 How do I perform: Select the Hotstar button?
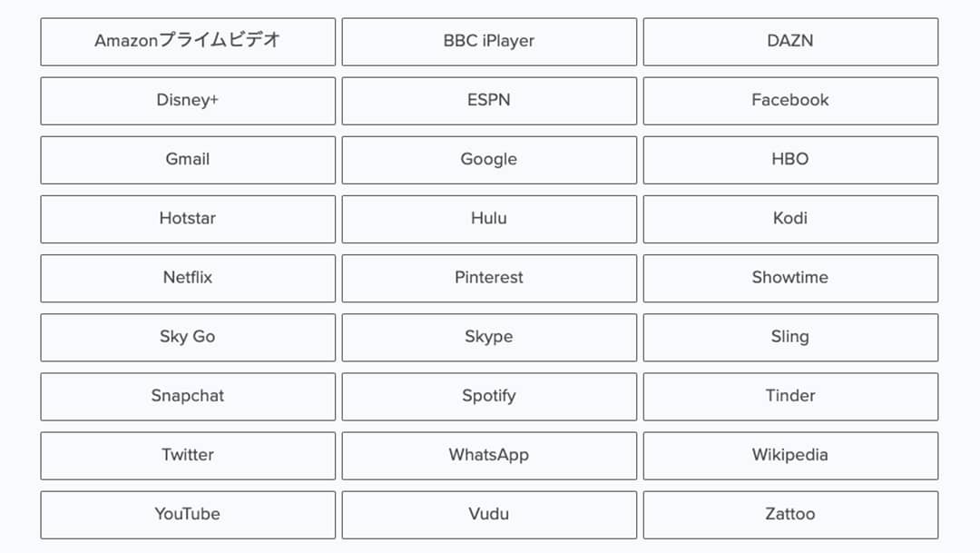click(x=188, y=219)
